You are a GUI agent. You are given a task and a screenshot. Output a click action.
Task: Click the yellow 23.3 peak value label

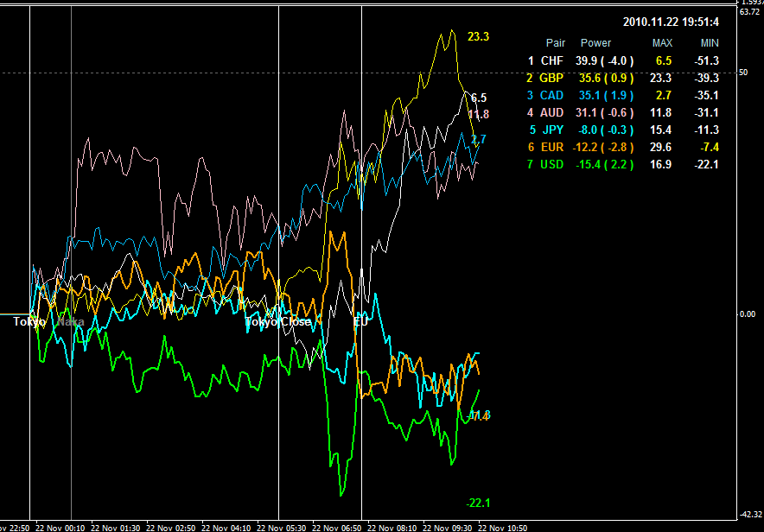(x=478, y=37)
